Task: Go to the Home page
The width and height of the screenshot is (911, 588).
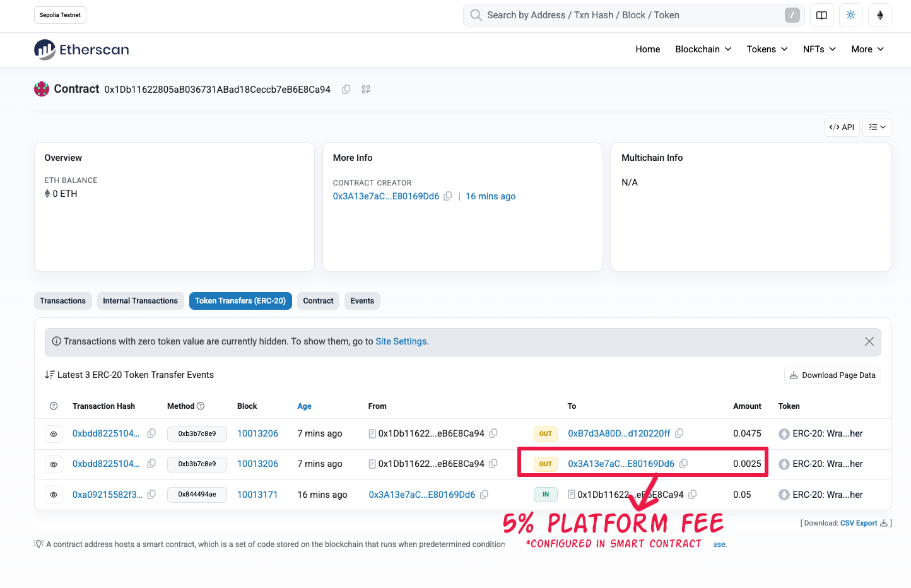Action: pyautogui.click(x=648, y=49)
